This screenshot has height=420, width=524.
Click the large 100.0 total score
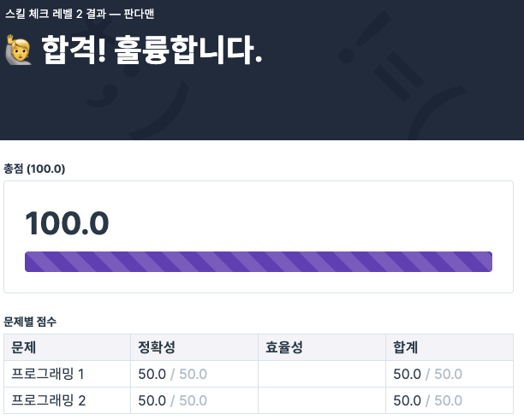click(67, 224)
